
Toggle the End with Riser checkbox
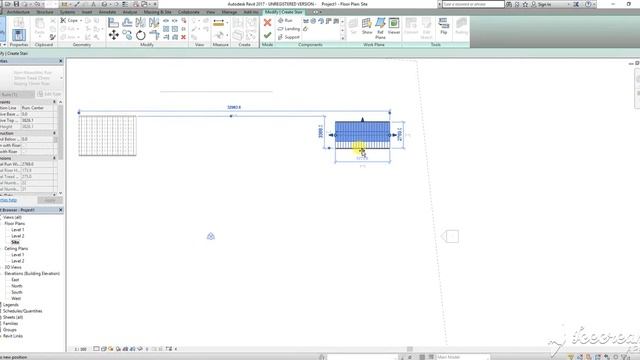click(23, 152)
